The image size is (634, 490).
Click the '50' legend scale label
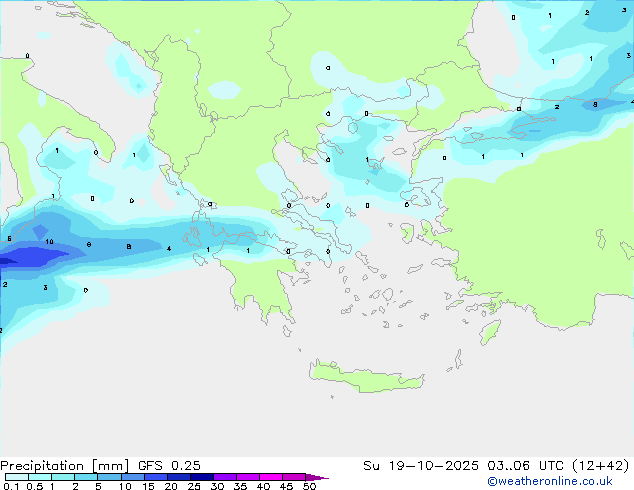coord(310,486)
